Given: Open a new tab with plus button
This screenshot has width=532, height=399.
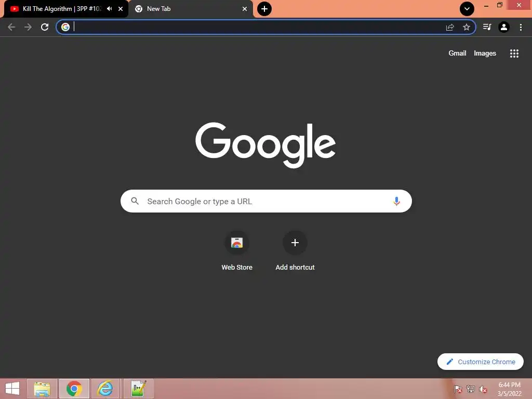Looking at the screenshot, I should pyautogui.click(x=264, y=9).
